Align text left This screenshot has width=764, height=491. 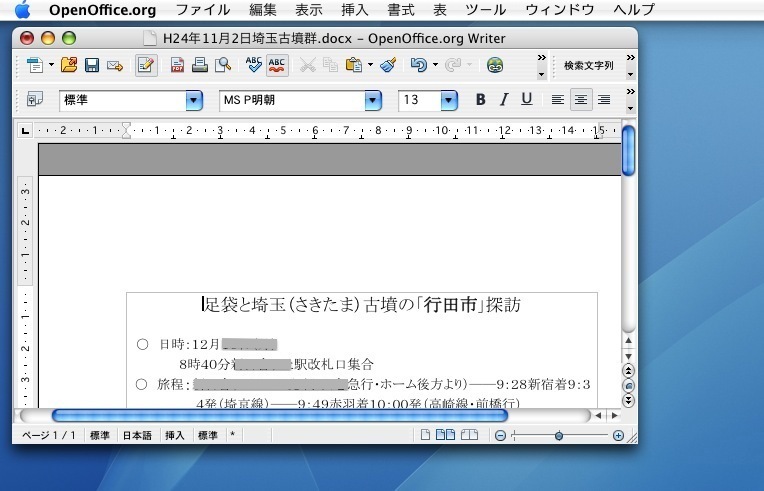(x=557, y=100)
